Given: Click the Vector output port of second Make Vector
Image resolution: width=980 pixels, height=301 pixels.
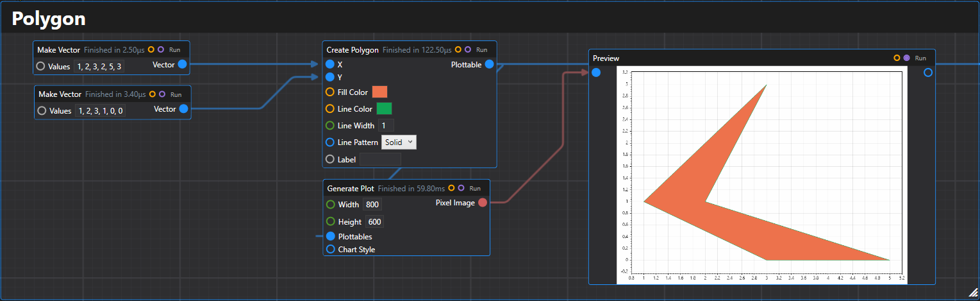Looking at the screenshot, I should [184, 110].
